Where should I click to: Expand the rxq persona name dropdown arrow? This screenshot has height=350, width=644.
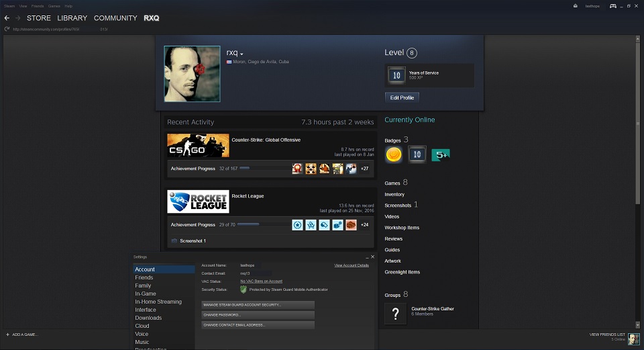241,54
